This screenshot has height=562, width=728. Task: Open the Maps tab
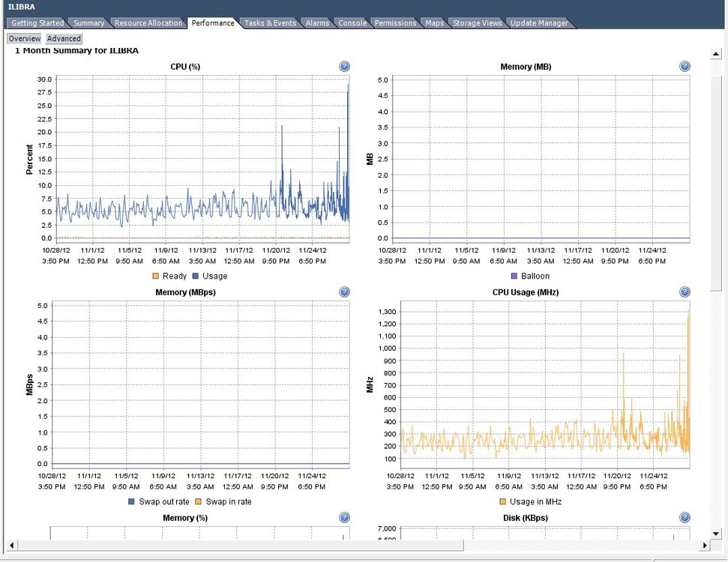[x=435, y=22]
